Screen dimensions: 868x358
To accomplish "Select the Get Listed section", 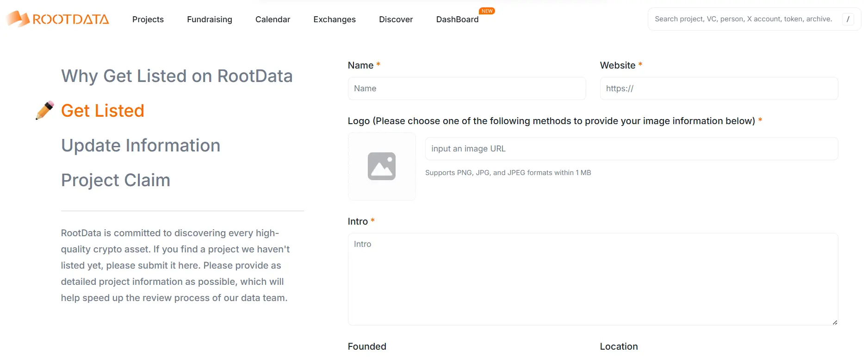I will pos(103,111).
